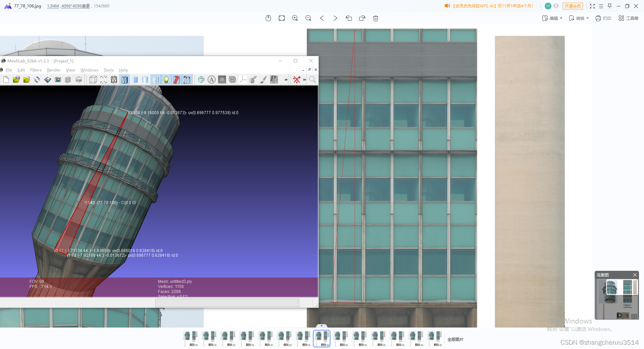Screen dimensions: 644x349
Task: Open the Render menu in MeshLab
Action: (54, 70)
